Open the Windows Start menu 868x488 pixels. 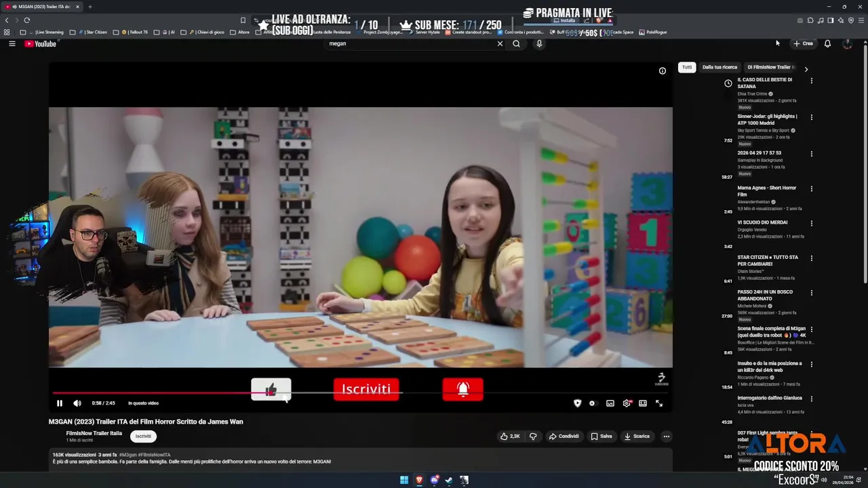pos(404,480)
